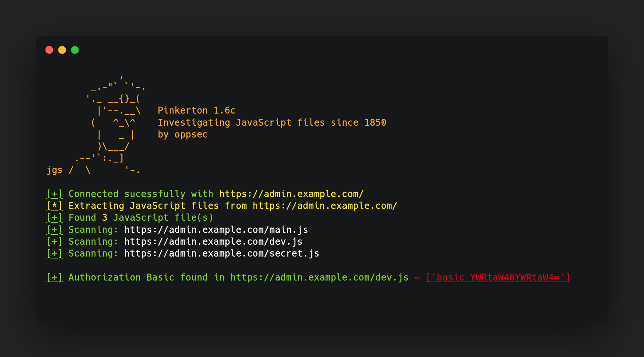Open the URL in the 'Extracting JavaScript files' line

(325, 206)
